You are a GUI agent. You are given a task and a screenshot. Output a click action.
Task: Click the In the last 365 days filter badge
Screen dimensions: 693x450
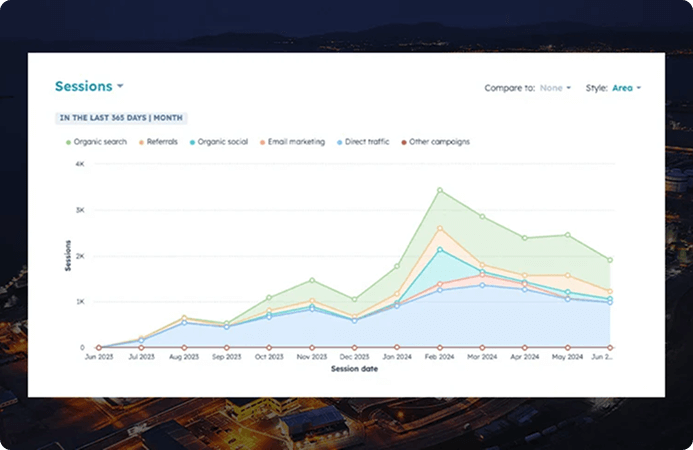pyautogui.click(x=120, y=117)
